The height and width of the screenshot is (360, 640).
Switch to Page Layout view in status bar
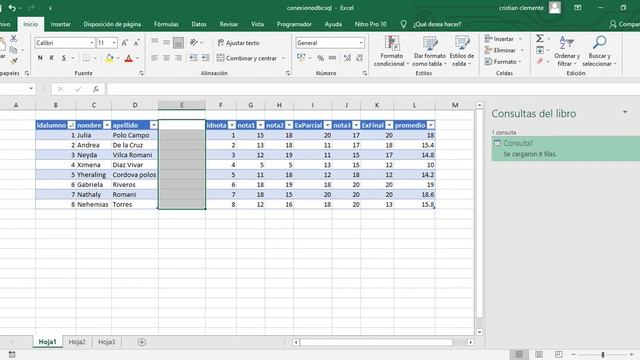coord(539,355)
